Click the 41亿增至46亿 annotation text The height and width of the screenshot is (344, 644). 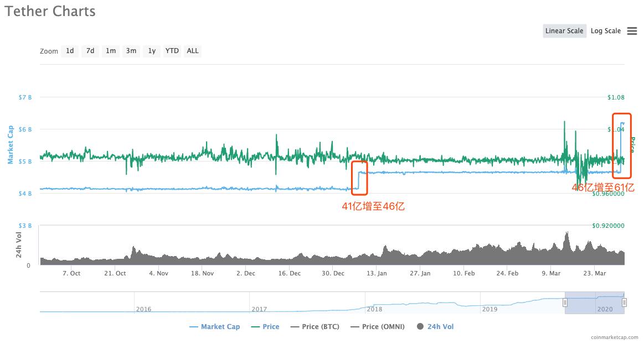(x=373, y=205)
